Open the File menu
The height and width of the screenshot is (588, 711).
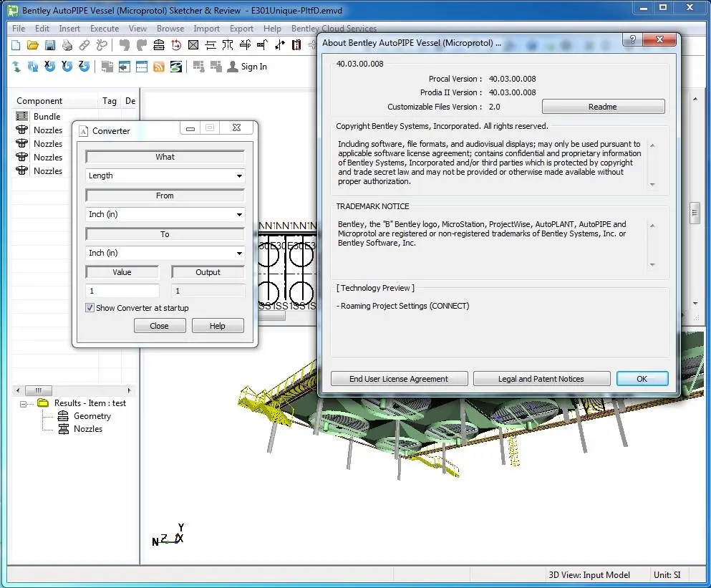pyautogui.click(x=19, y=29)
